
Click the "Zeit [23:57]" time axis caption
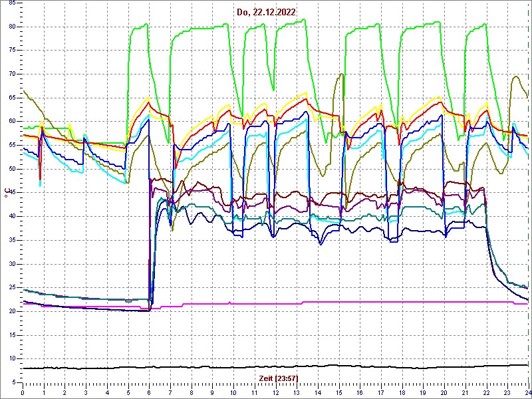[x=279, y=378]
